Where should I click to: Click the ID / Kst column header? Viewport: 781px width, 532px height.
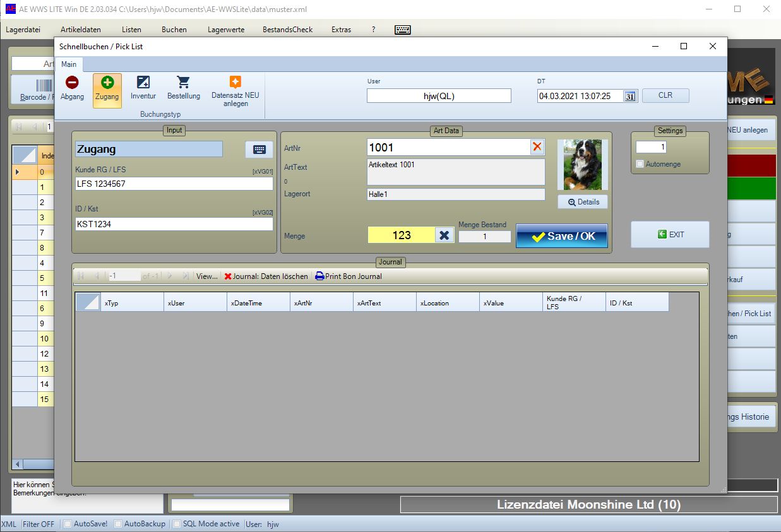[637, 303]
